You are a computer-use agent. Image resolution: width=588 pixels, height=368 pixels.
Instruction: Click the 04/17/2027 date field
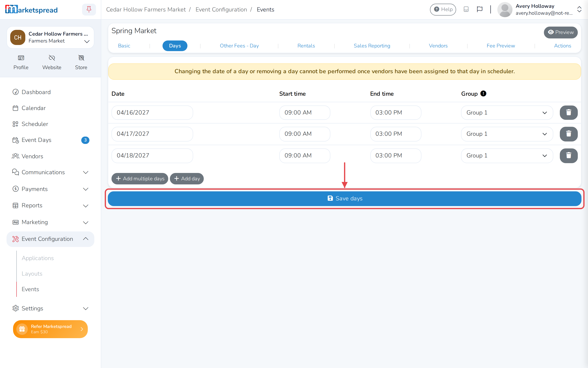click(152, 134)
